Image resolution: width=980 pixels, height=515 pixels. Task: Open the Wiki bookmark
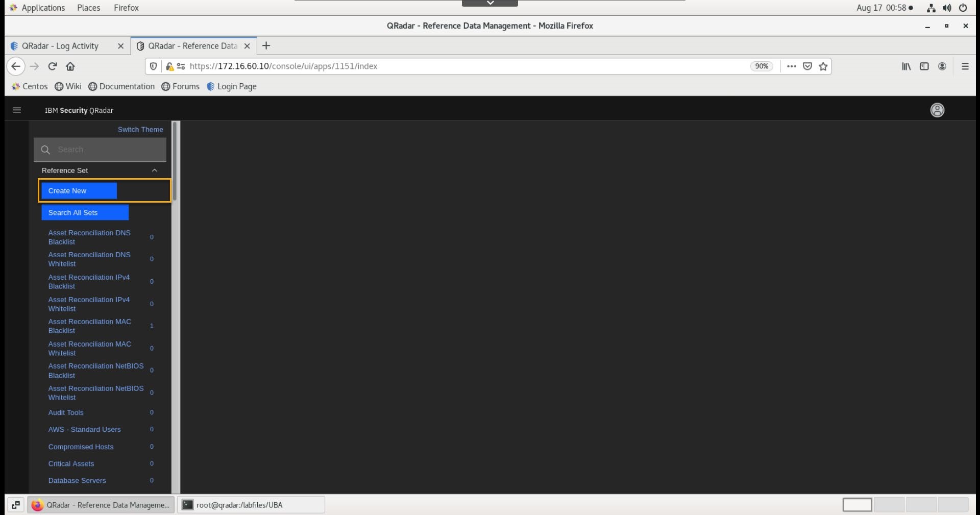pyautogui.click(x=68, y=87)
